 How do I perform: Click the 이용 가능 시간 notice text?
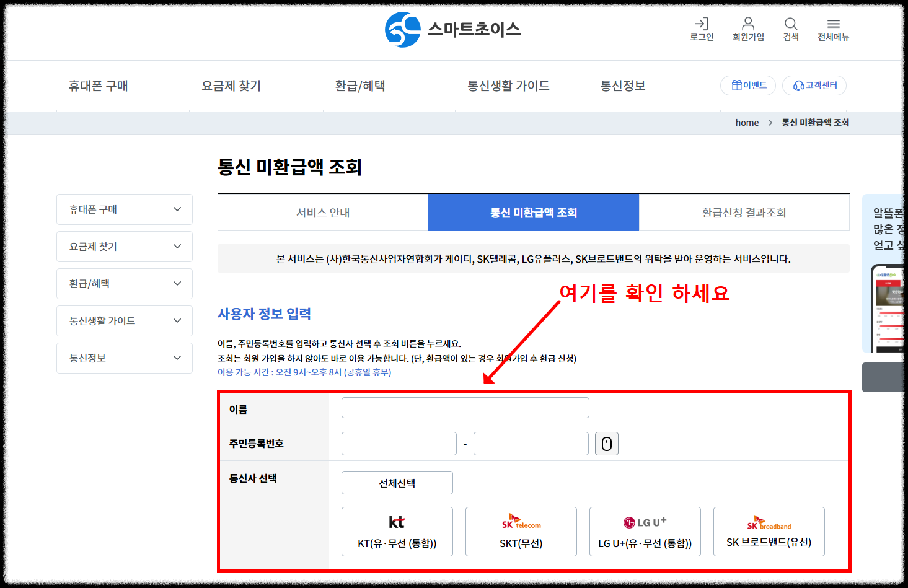(304, 372)
